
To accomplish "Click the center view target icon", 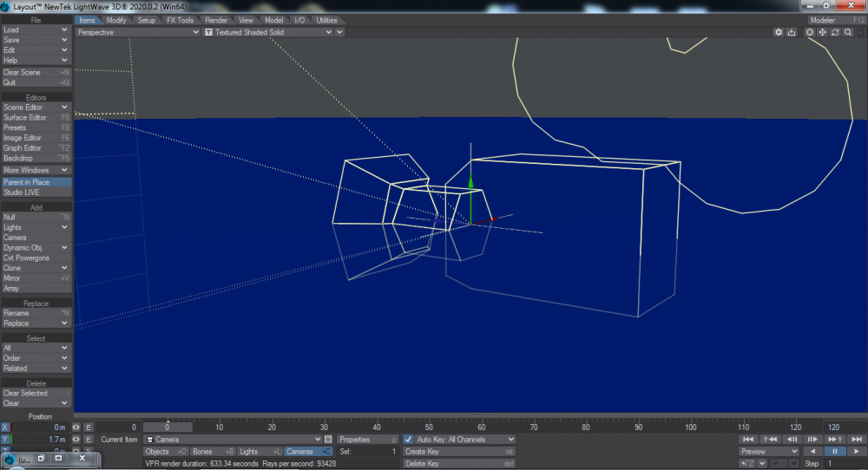I will tap(810, 32).
